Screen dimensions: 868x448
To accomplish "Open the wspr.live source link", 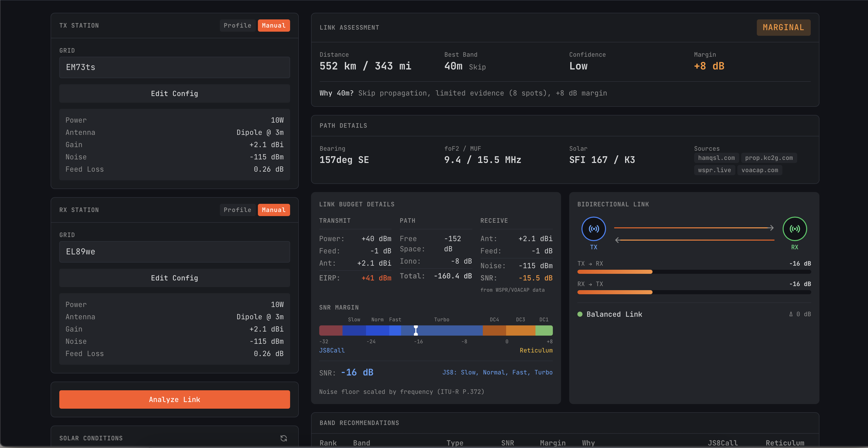I will [714, 170].
